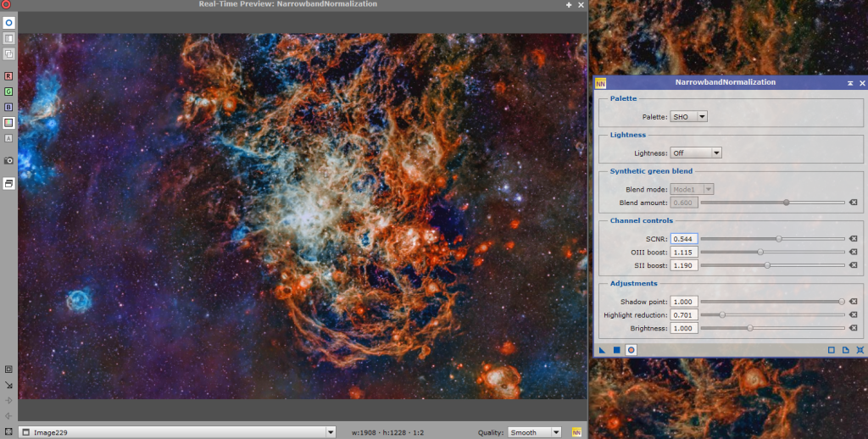
Task: Click the Reset icon at the dialog's bottom-right
Action: pyautogui.click(x=860, y=350)
